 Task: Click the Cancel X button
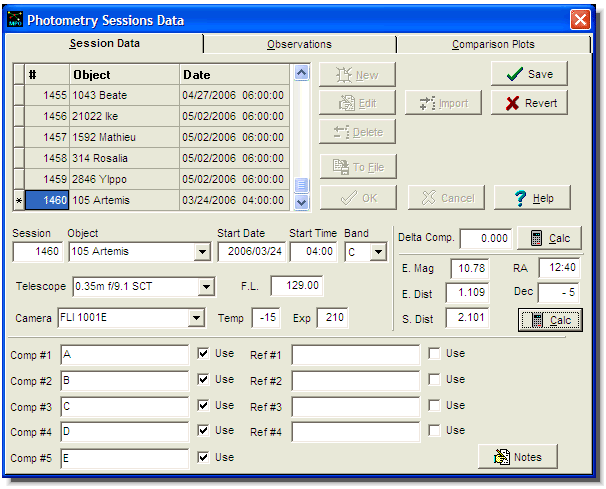(x=446, y=198)
